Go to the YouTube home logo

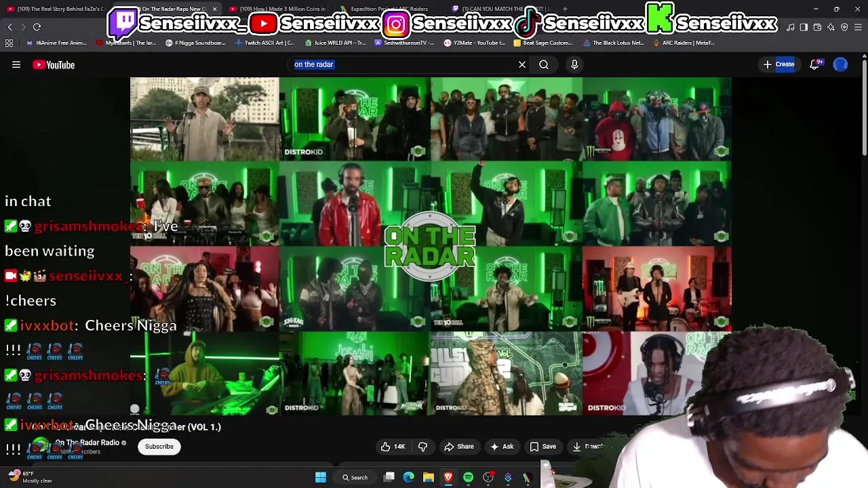coord(54,65)
